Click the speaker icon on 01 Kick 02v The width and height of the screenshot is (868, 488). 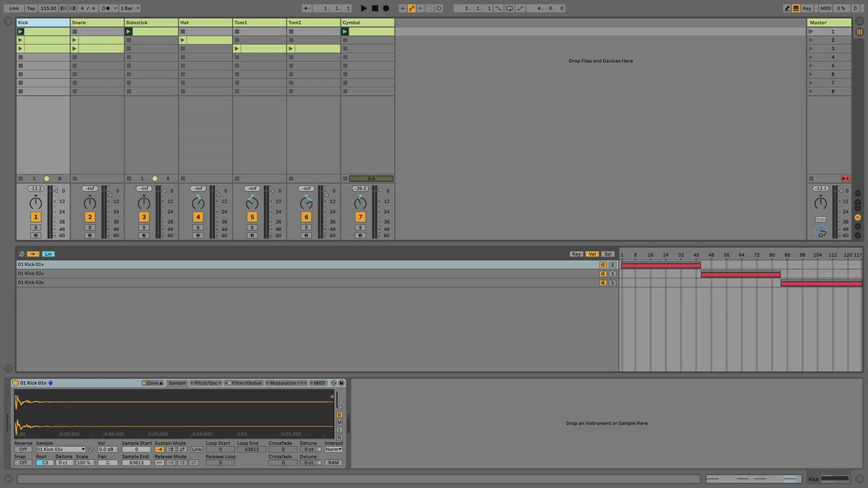[x=602, y=274]
